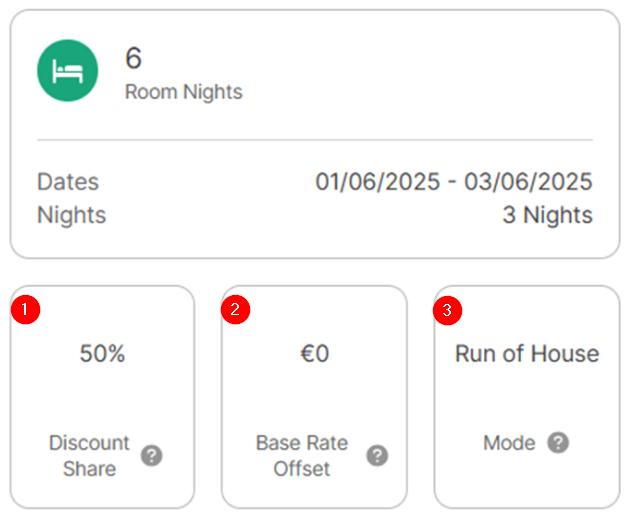Select the 50% discount share value
This screenshot has width=630, height=519.
coord(102,354)
